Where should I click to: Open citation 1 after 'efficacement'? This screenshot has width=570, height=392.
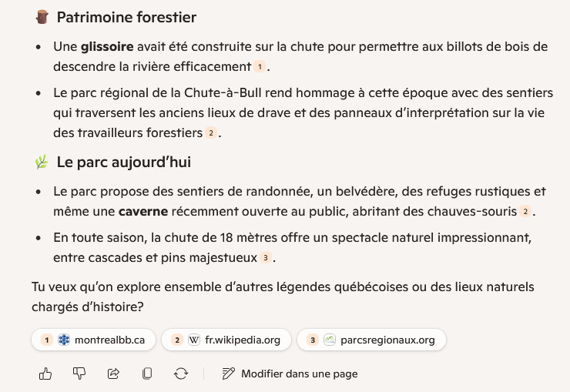260,67
